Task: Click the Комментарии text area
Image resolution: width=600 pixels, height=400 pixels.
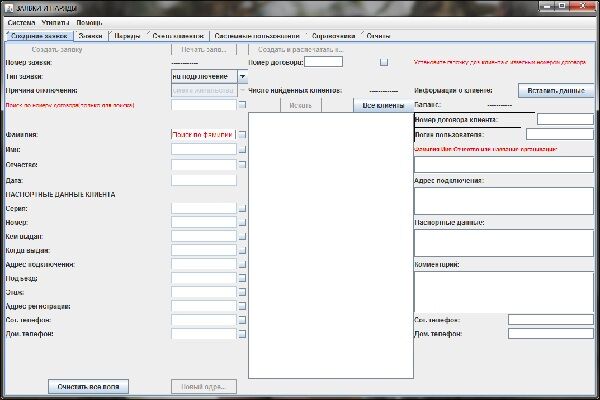Action: [x=504, y=292]
